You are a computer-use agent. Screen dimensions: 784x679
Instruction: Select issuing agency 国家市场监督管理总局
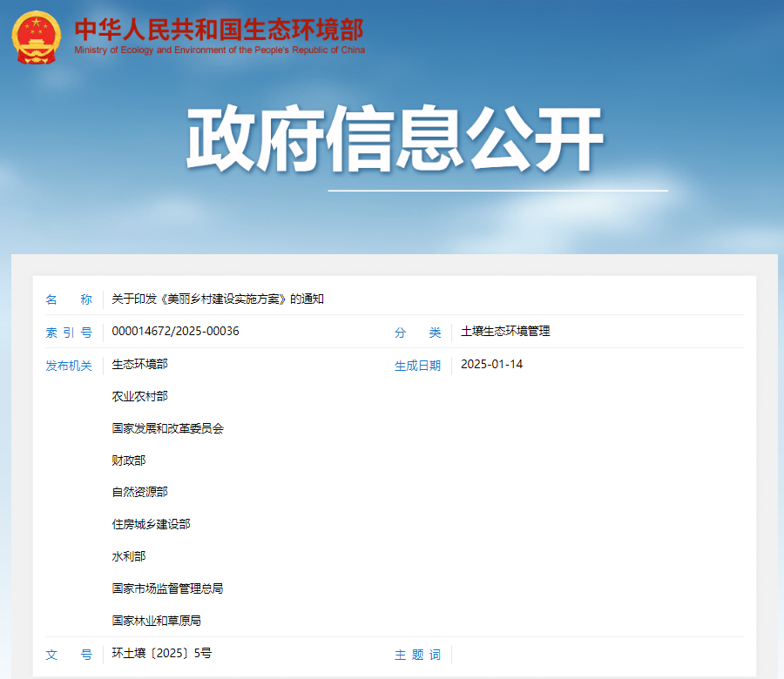tap(168, 588)
